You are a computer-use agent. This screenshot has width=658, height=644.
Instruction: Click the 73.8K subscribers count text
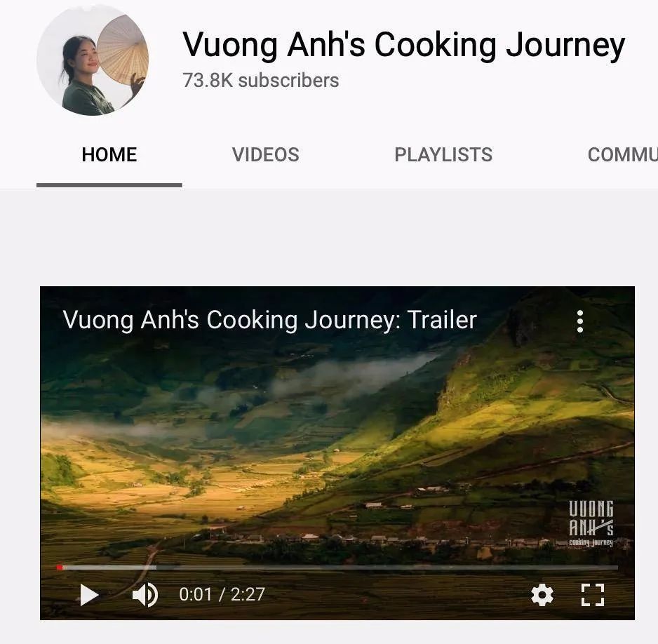[x=260, y=80]
